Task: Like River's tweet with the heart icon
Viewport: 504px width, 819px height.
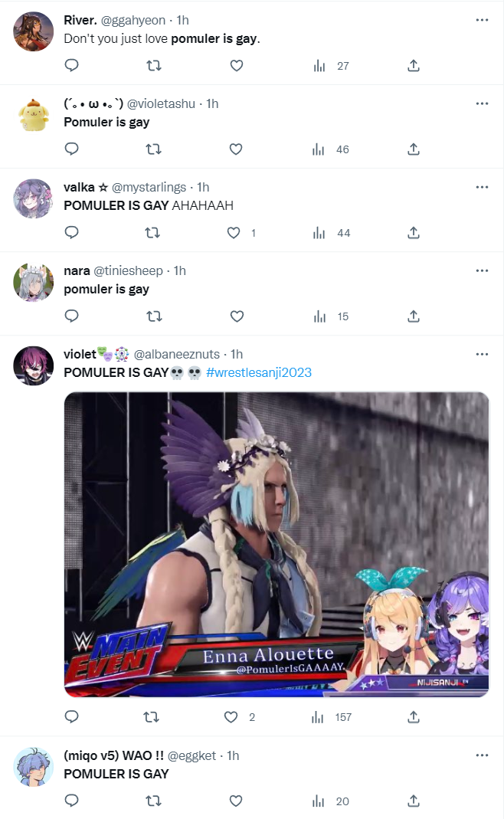Action: 237,66
